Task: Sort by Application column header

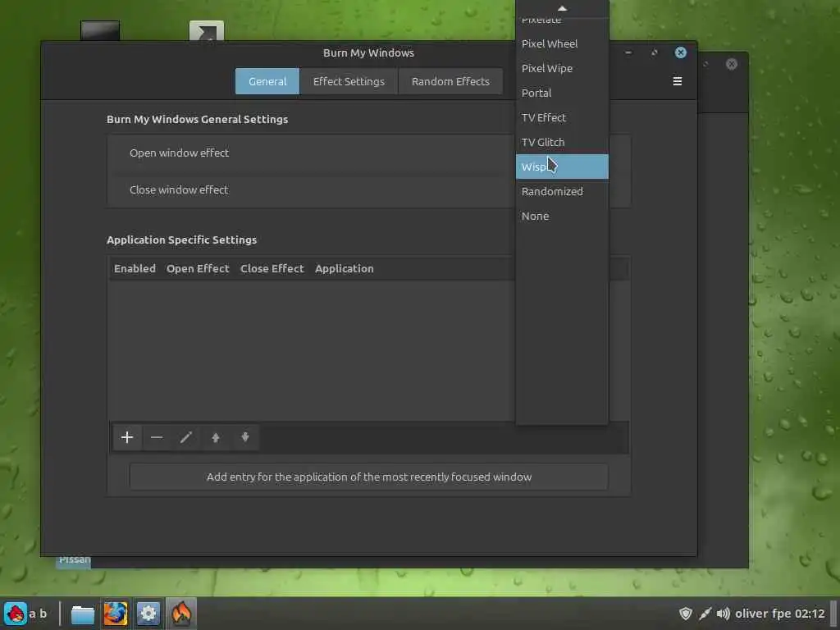Action: point(344,268)
